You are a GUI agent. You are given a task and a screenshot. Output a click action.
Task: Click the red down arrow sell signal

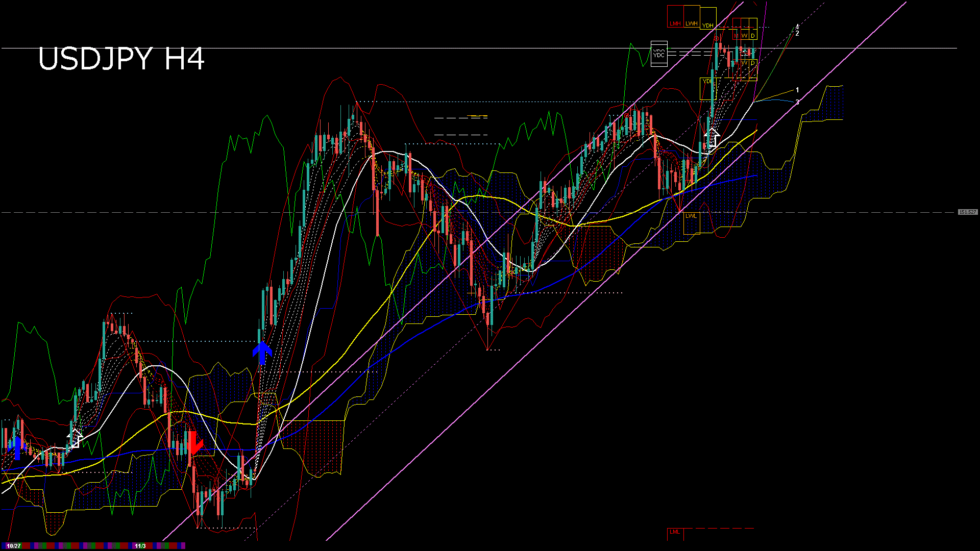194,443
